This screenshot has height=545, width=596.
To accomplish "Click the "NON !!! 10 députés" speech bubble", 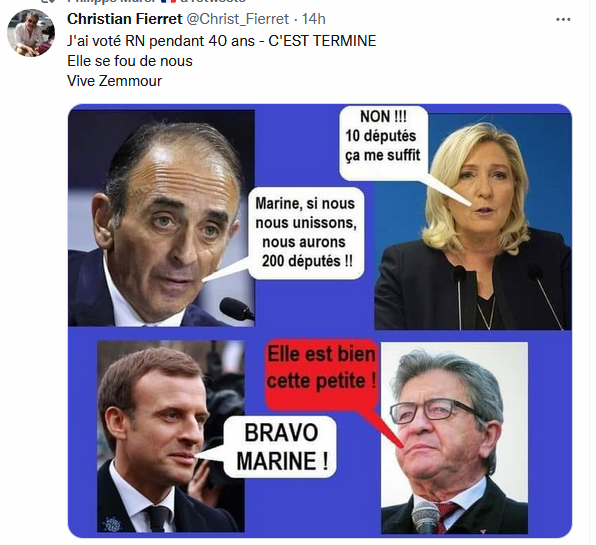I will coord(383,143).
